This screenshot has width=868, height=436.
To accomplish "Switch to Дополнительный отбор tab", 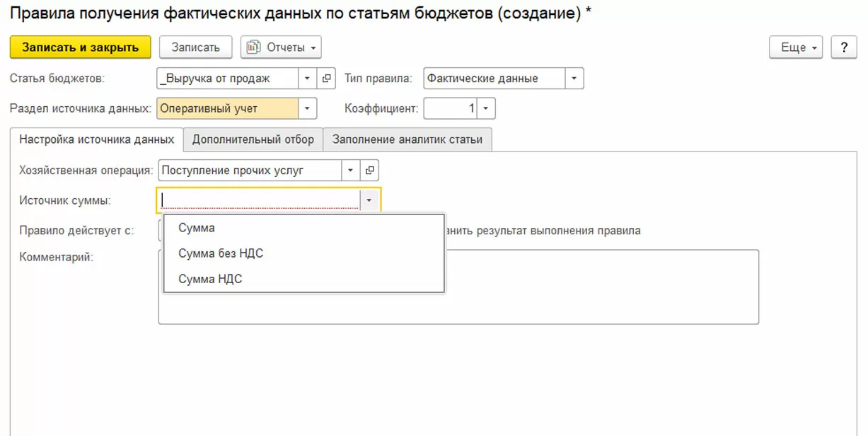I will pos(253,139).
